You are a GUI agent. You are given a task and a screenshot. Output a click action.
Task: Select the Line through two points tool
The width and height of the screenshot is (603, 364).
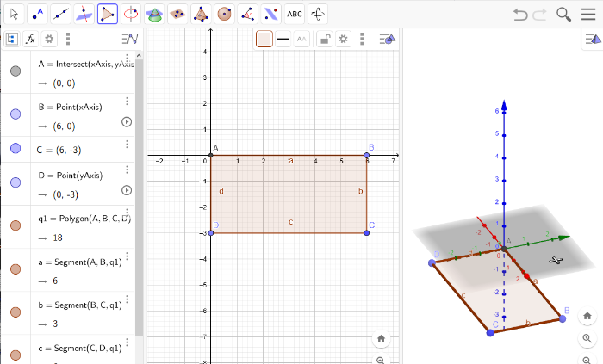pyautogui.click(x=61, y=15)
